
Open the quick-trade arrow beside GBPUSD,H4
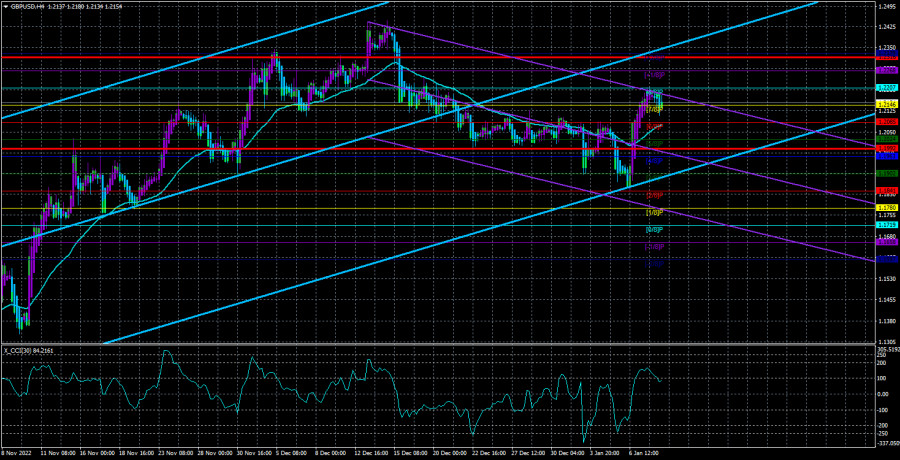pos(5,5)
